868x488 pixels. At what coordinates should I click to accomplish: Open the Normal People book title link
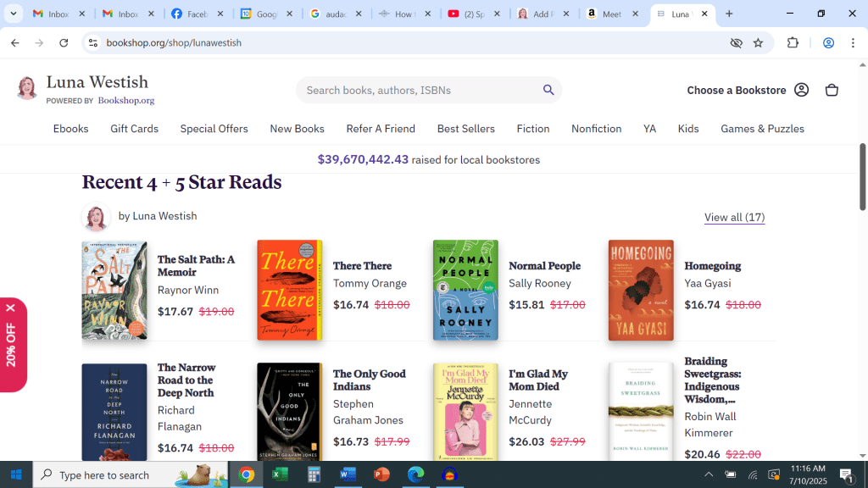pyautogui.click(x=544, y=266)
